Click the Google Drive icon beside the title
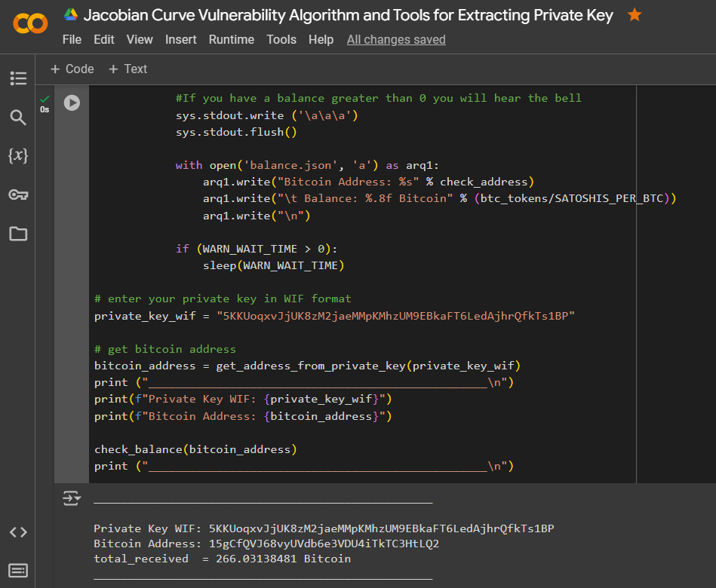The width and height of the screenshot is (716, 588). coord(71,14)
